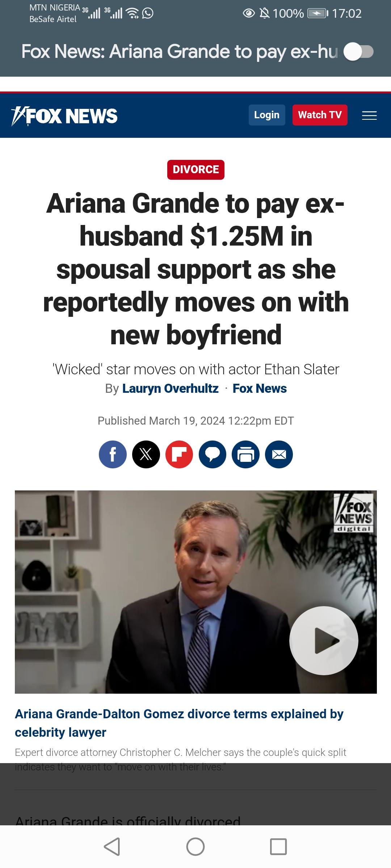391x868 pixels.
Task: Tap the Android home circle button
Action: click(195, 847)
